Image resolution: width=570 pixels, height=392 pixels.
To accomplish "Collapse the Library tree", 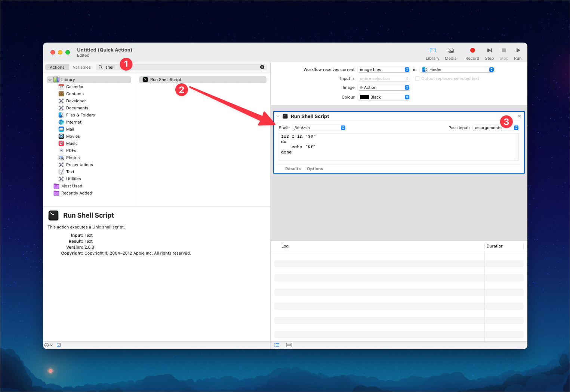I will tap(50, 80).
